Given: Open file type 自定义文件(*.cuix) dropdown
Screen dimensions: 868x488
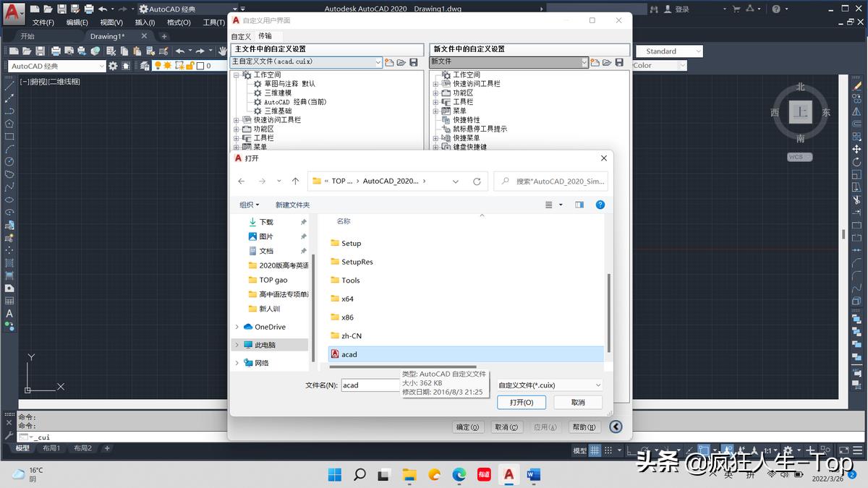Looking at the screenshot, I should (550, 385).
